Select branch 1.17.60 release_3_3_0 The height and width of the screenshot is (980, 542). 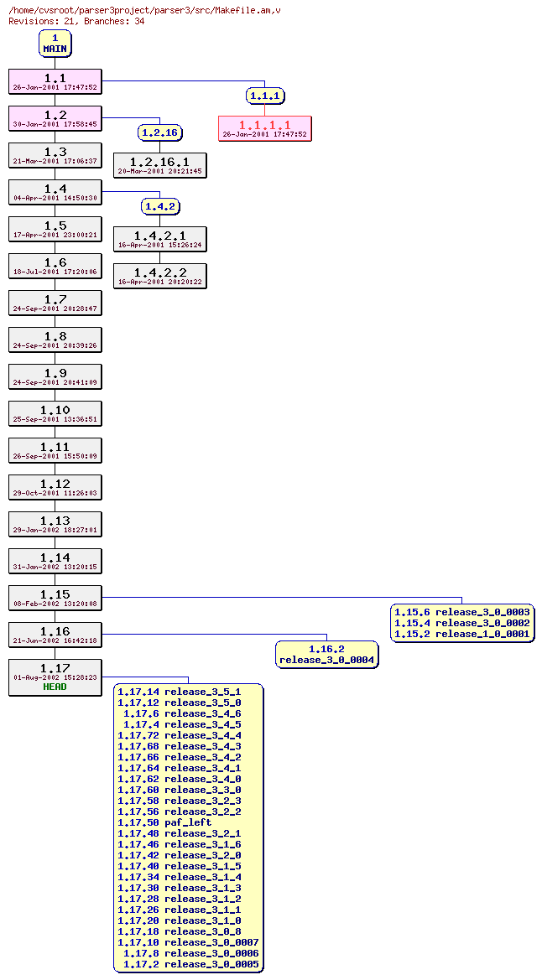pos(180,790)
